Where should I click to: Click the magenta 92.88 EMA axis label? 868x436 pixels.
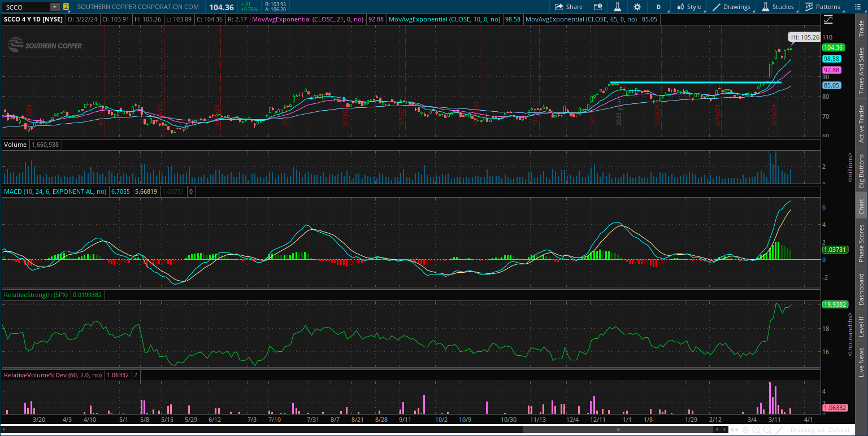click(831, 70)
